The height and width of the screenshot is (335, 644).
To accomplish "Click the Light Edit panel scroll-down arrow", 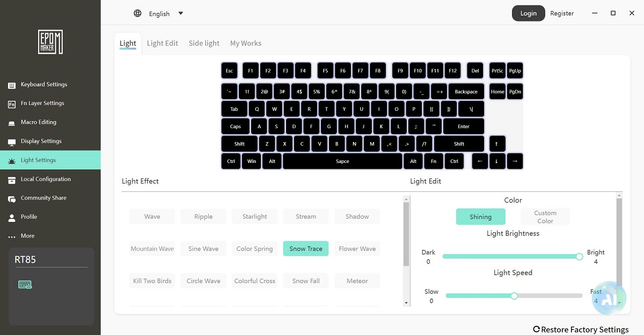I will tap(619, 303).
